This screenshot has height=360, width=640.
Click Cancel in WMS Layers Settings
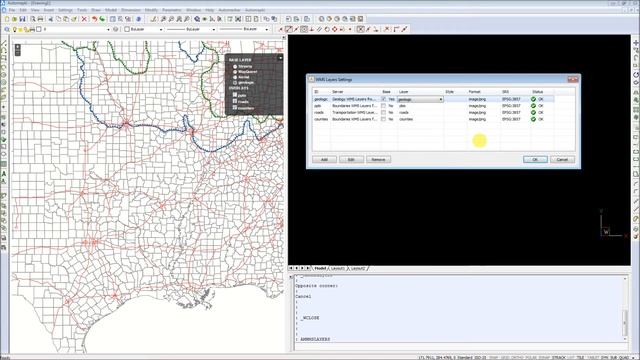562,160
